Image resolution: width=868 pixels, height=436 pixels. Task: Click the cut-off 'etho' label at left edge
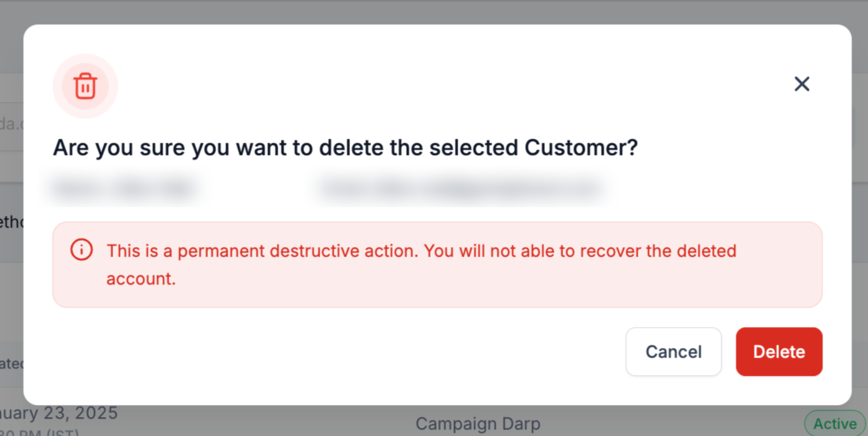(x=11, y=222)
